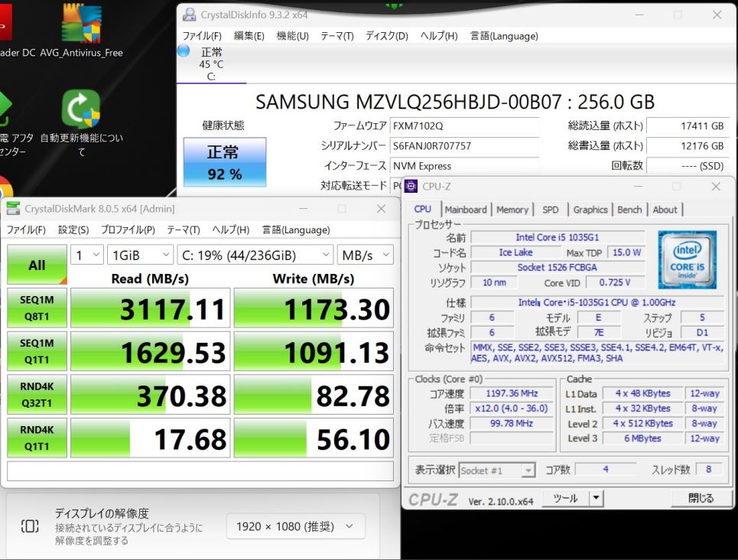
Task: Open プロファイル(P) menu in CrystalDiskMark
Action: (x=128, y=230)
